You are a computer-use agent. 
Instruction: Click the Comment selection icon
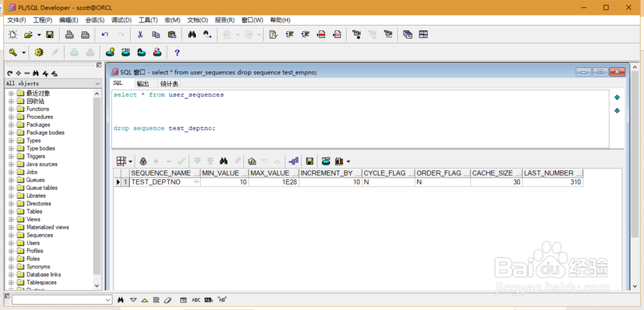321,35
